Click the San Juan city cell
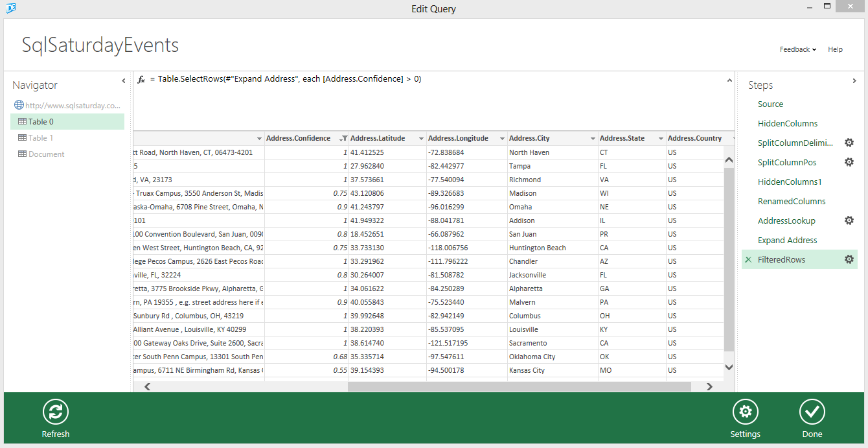 click(553, 234)
